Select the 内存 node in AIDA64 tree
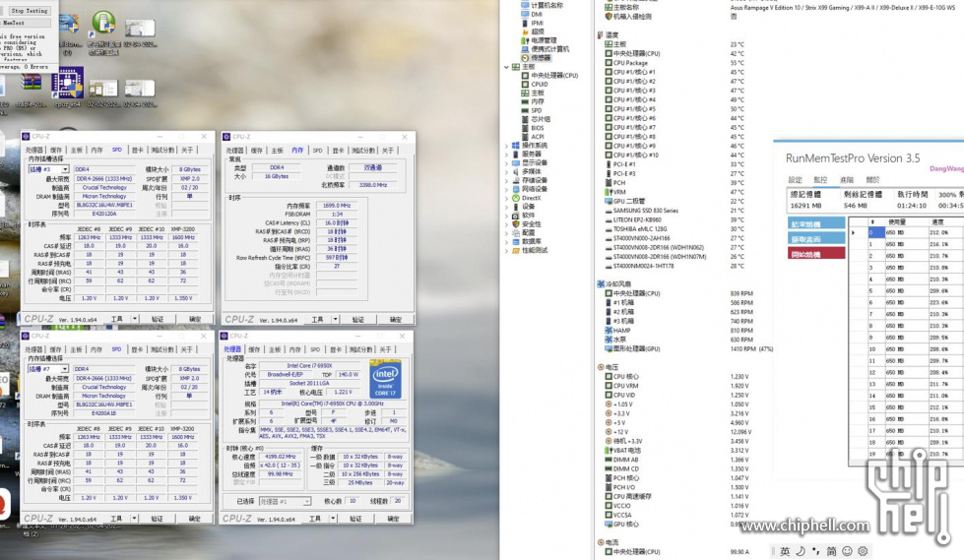 click(x=533, y=101)
